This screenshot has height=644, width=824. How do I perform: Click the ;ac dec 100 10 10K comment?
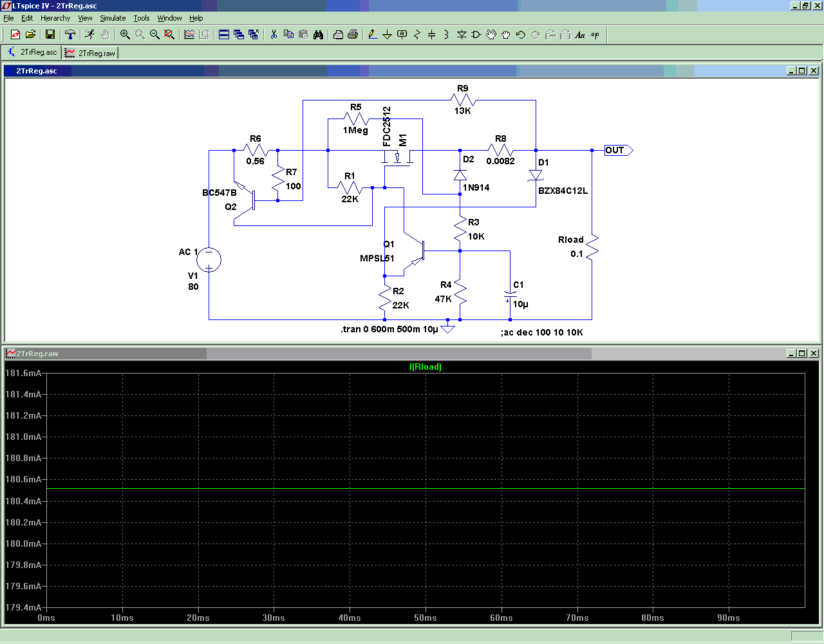point(541,332)
